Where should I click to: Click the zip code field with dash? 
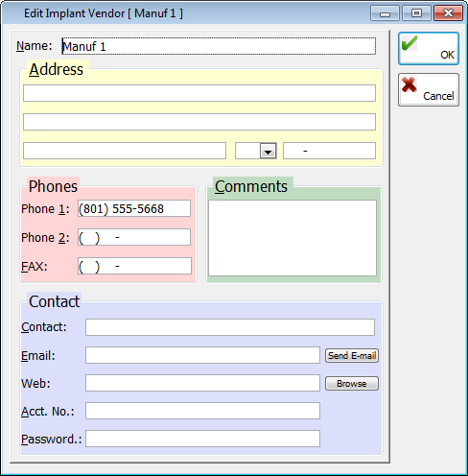[329, 151]
